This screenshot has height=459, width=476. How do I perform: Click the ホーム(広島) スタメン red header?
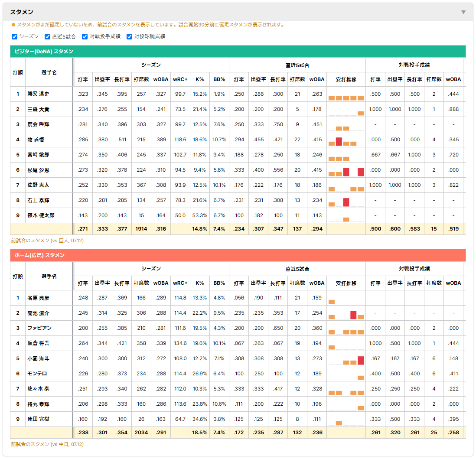pyautogui.click(x=238, y=255)
